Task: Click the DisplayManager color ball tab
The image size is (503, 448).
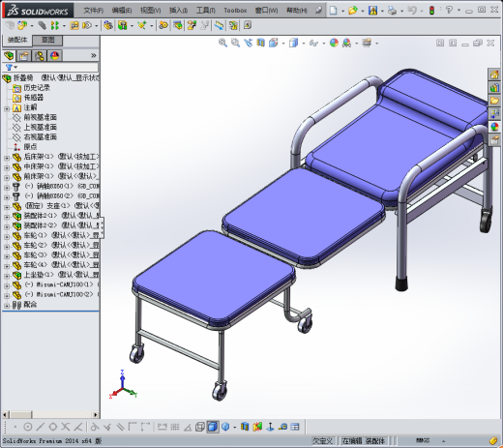Action: (54, 56)
